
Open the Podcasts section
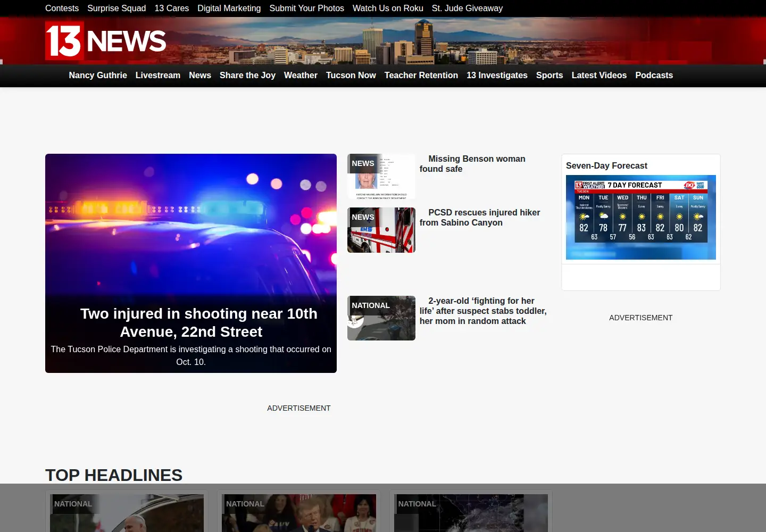(654, 76)
